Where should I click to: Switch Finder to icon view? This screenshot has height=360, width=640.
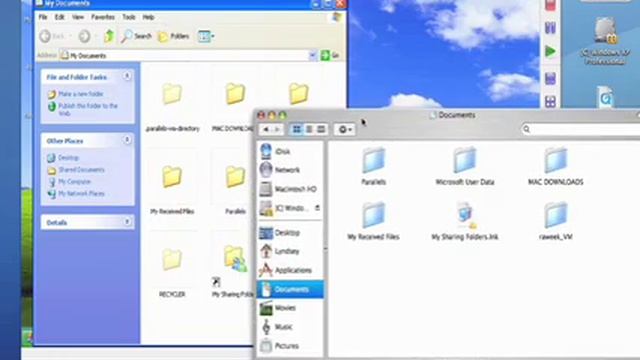(x=296, y=129)
